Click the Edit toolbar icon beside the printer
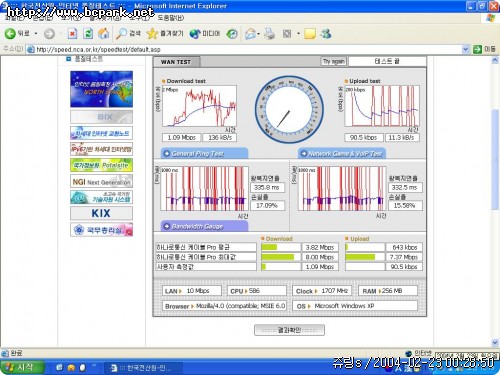Image resolution: width=500 pixels, height=375 pixels. coord(287,33)
